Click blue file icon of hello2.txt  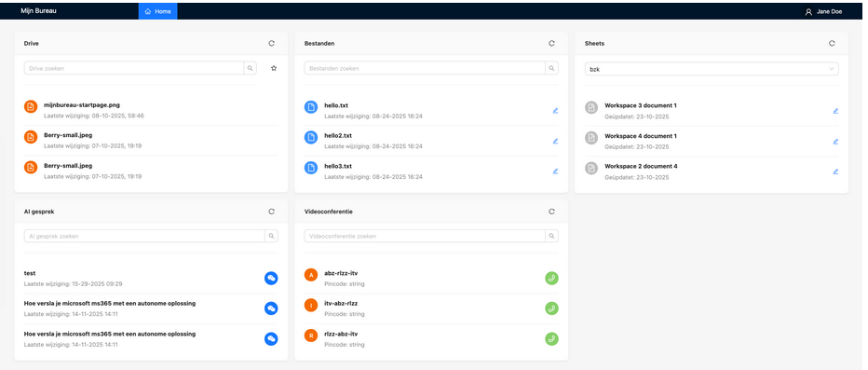[x=311, y=137]
